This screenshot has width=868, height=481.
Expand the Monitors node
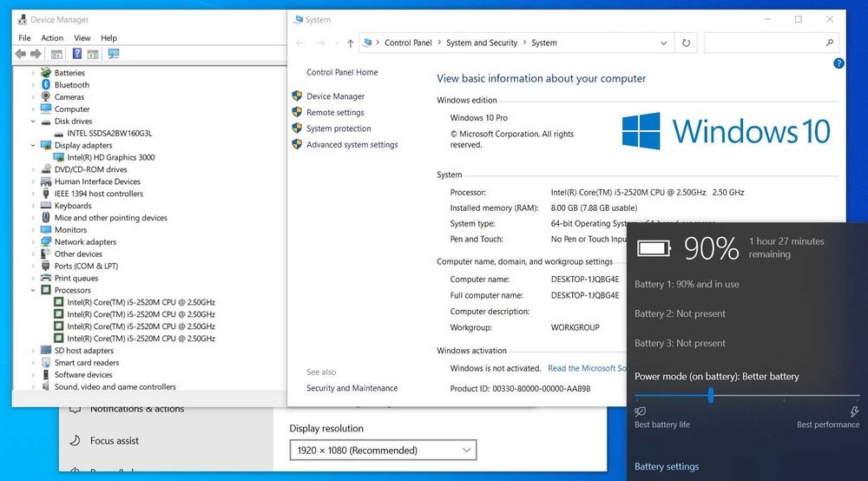(33, 230)
